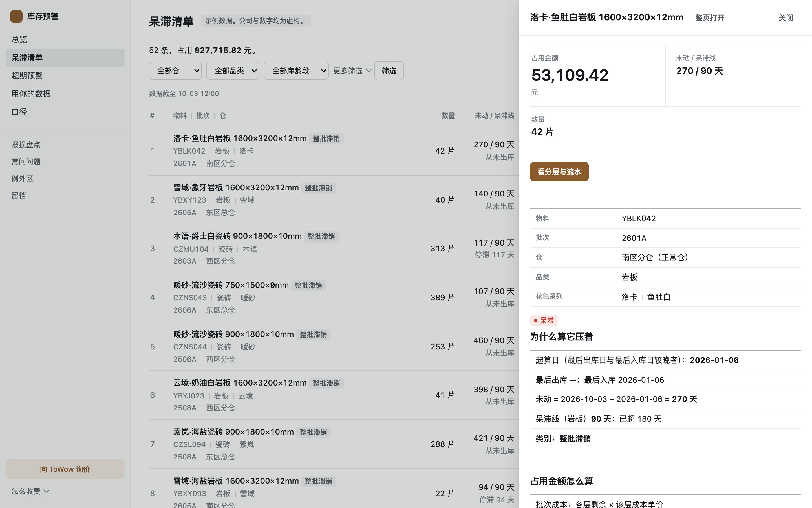812x508 pixels.
Task: Click the 呆滞 red status badge
Action: (x=544, y=321)
